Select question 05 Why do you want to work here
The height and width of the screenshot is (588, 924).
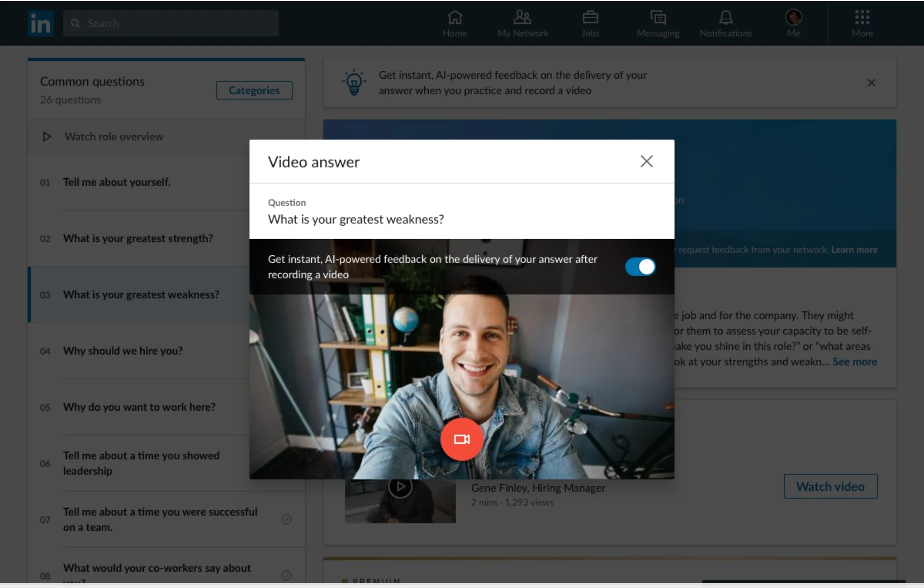point(139,407)
